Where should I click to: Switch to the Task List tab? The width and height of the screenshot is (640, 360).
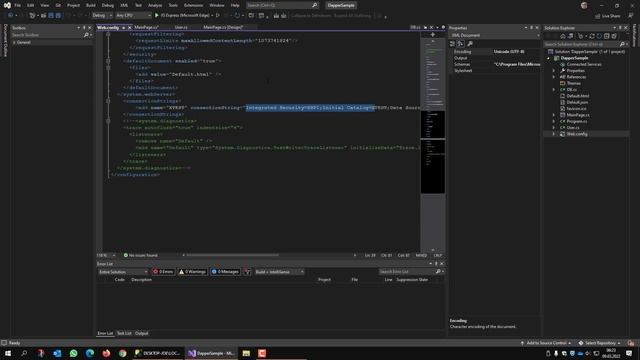point(124,333)
